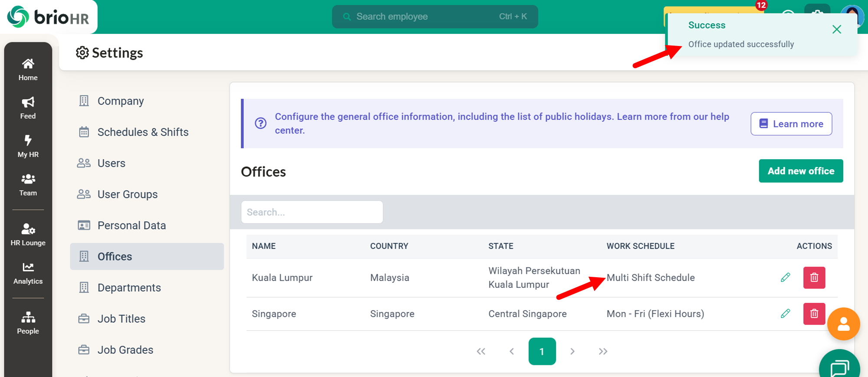Open the chat support bubble
The width and height of the screenshot is (868, 377).
click(x=839, y=367)
